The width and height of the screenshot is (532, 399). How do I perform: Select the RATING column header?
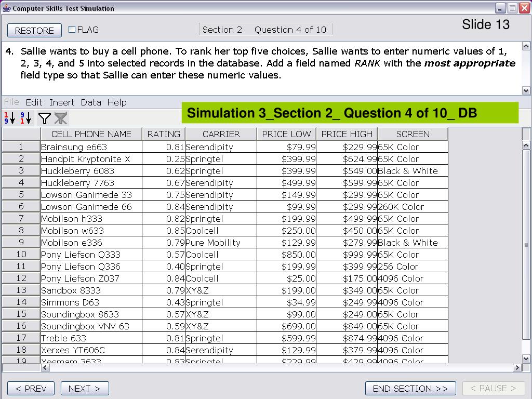164,134
